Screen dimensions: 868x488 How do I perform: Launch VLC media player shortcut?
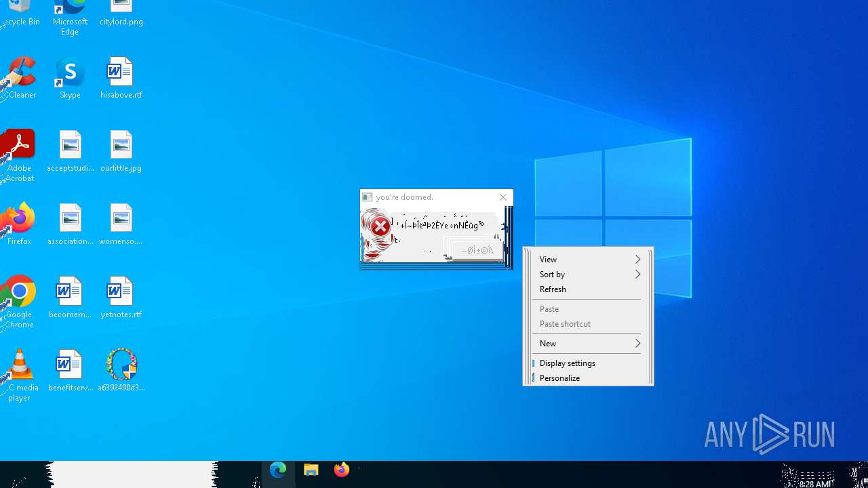(19, 375)
